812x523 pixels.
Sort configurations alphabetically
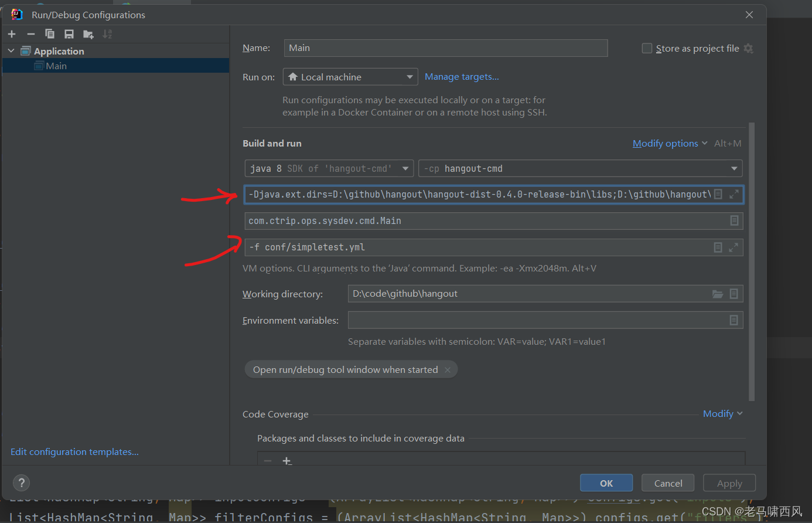[107, 34]
